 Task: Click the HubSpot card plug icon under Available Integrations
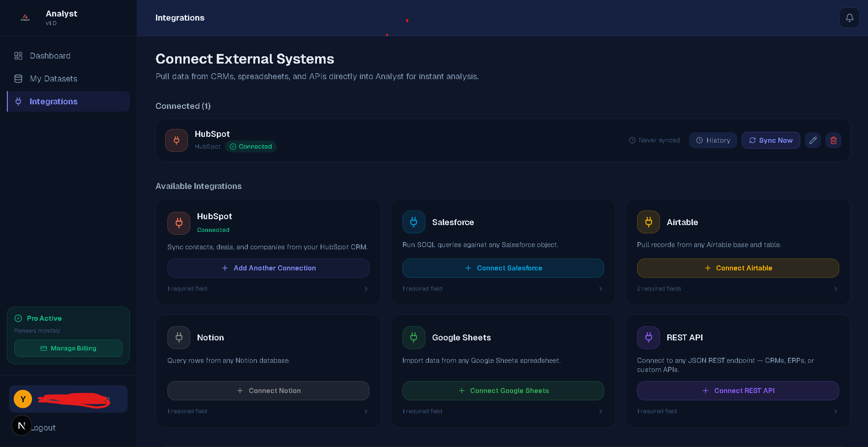pyautogui.click(x=179, y=223)
